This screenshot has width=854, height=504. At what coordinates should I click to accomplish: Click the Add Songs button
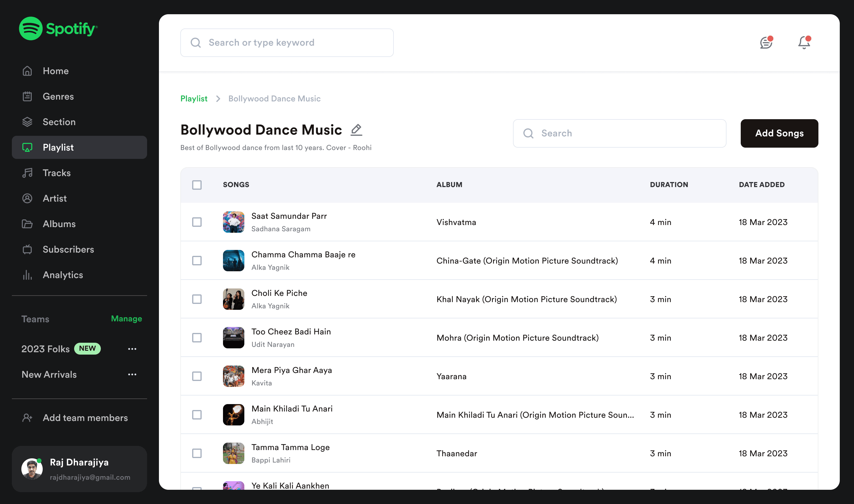click(779, 133)
